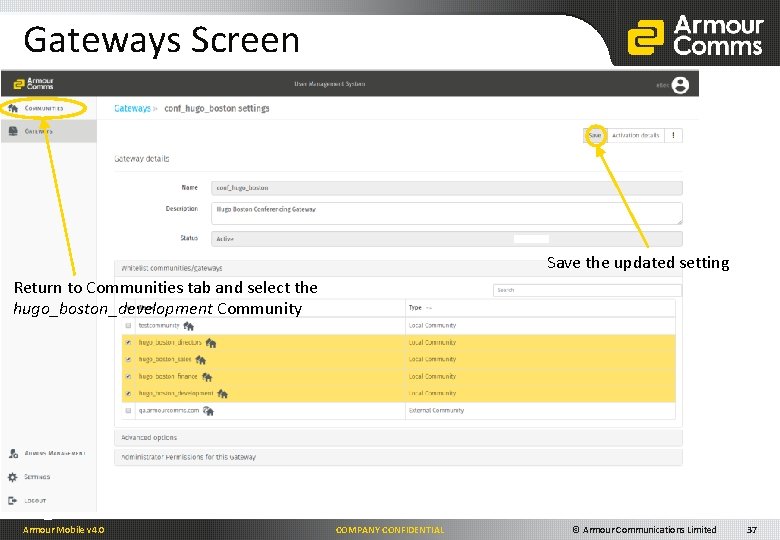Click community icon next to hugo_boston_development
780x540 pixels.
click(222, 394)
